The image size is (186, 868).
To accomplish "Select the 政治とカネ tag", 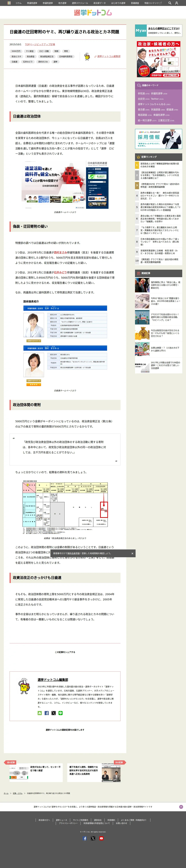I will [16, 57].
